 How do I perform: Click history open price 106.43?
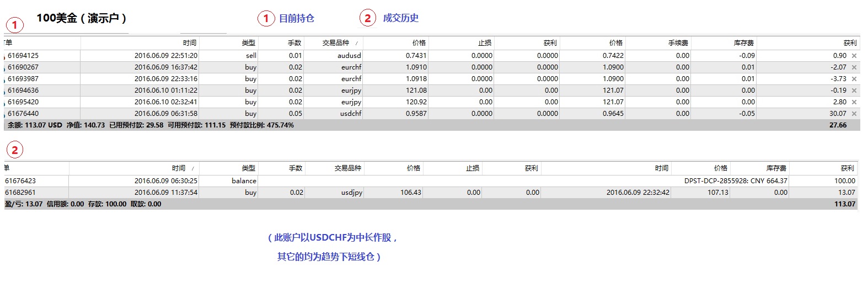tap(411, 193)
